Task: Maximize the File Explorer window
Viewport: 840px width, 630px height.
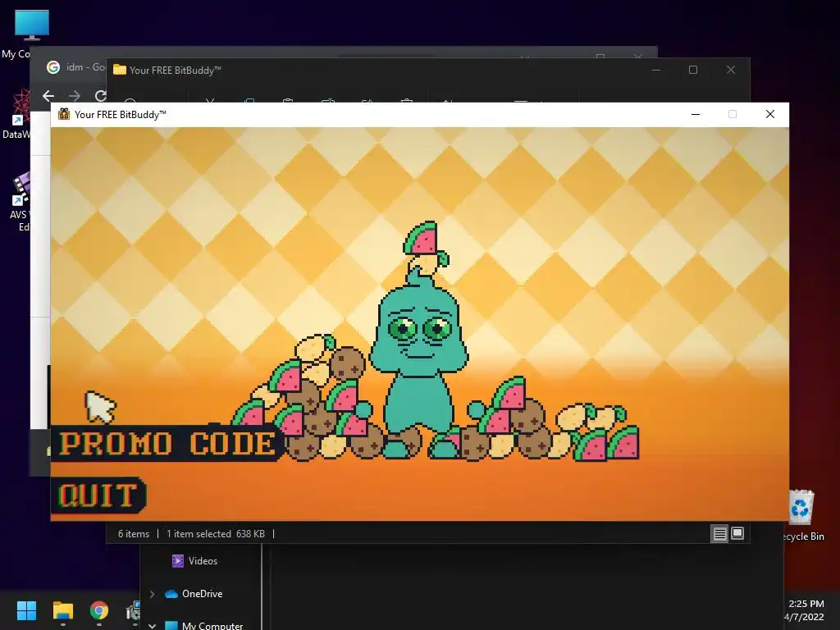Action: (693, 71)
